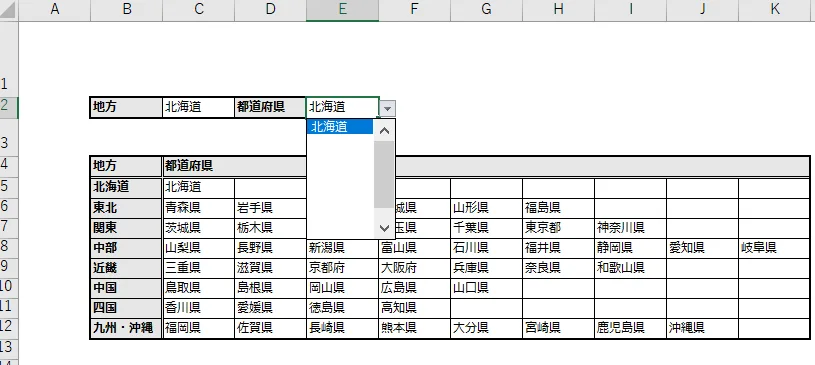
Task: Select column H header
Action: pyautogui.click(x=558, y=10)
